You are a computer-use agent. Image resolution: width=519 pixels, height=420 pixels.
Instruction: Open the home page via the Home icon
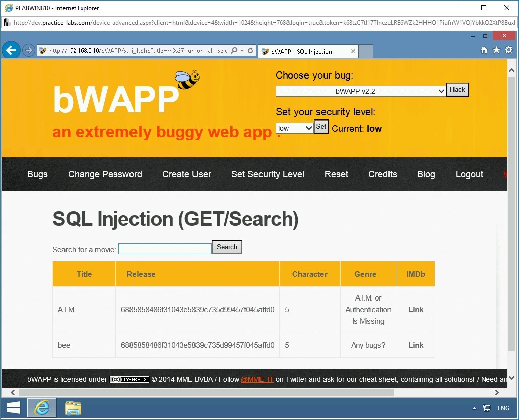(x=483, y=50)
